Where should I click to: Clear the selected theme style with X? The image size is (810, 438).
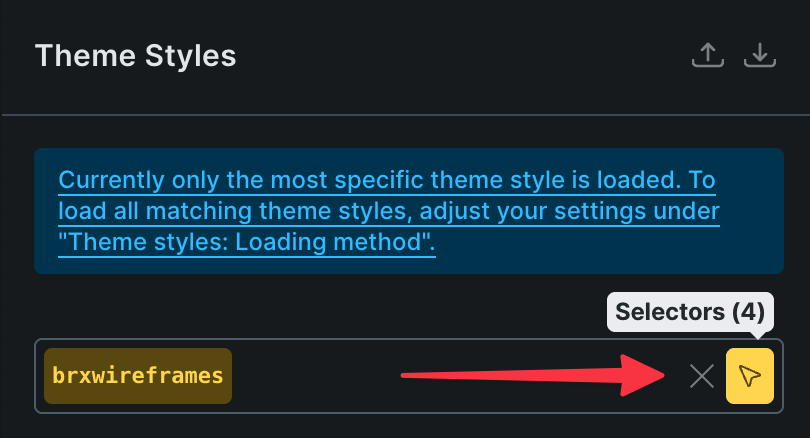point(702,376)
